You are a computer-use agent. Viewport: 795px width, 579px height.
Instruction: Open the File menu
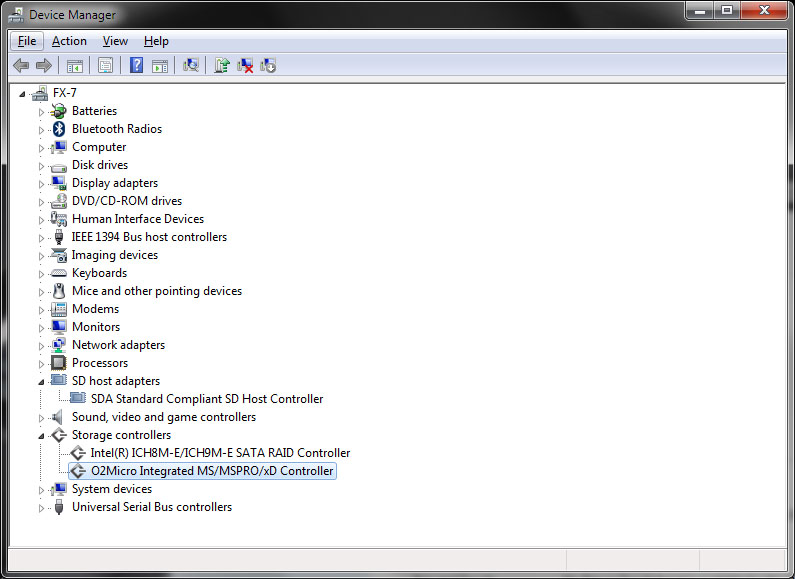click(x=27, y=41)
